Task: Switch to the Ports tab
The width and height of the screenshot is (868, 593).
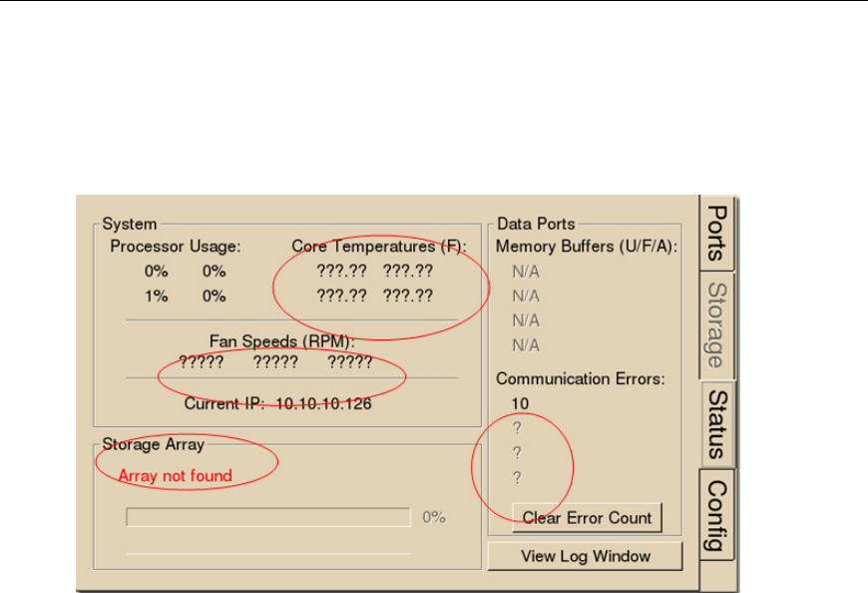Action: pos(717,233)
